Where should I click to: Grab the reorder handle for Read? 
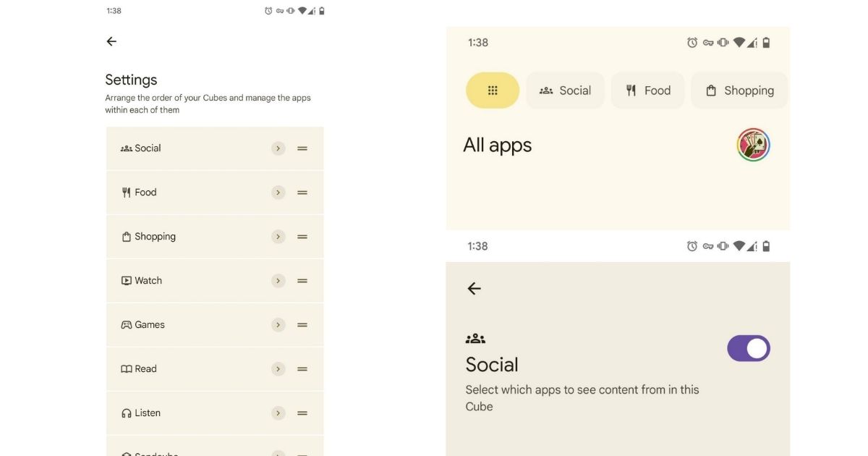[302, 369]
